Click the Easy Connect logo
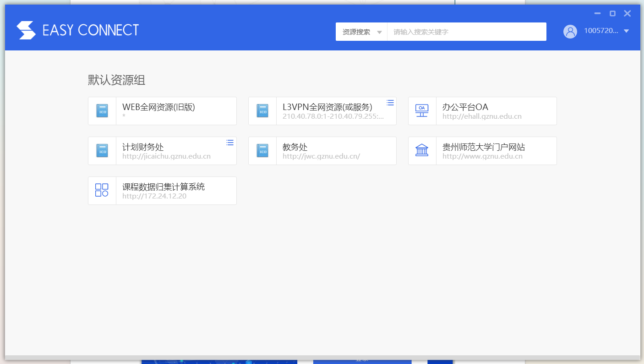 pos(26,30)
